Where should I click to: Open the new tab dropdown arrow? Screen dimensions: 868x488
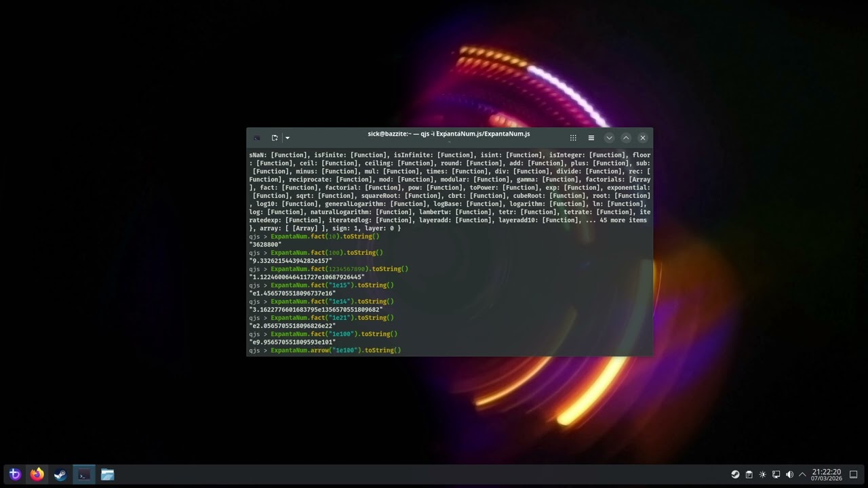(x=288, y=138)
